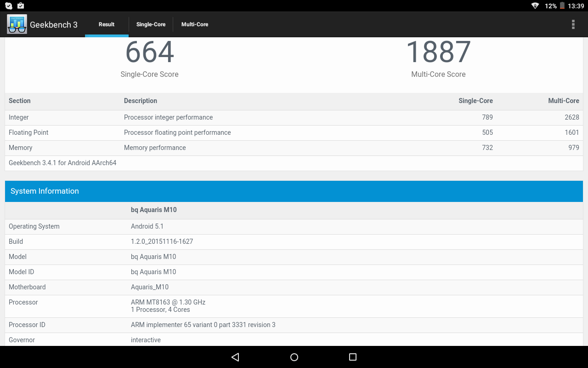Tap the Processor ARM MT8163 row
This screenshot has height=368, width=588.
tap(294, 306)
